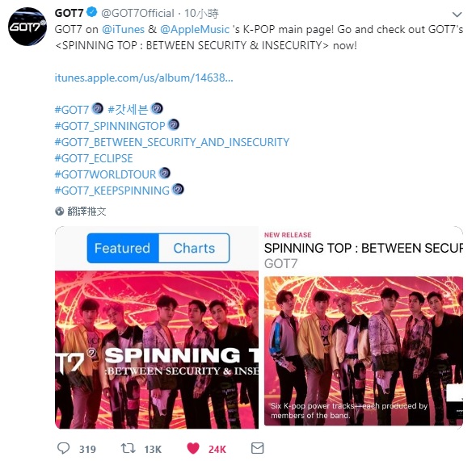Image resolution: width=476 pixels, height=461 pixels.
Task: Click globe icon beside 翻譯推文
Action: tap(60, 211)
